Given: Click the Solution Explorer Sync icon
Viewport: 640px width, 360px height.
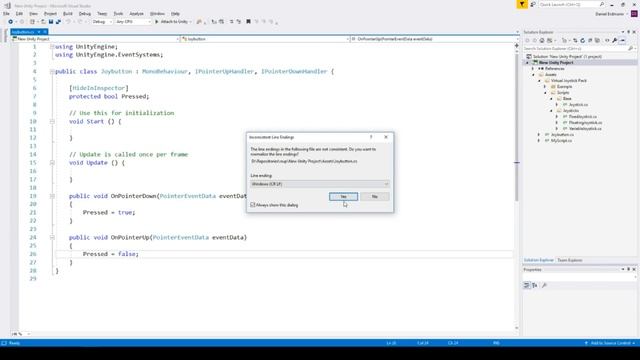Looking at the screenshot, I should (x=575, y=40).
